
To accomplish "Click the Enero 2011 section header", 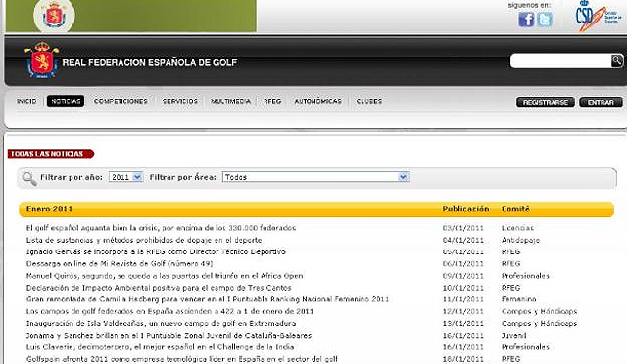I will (x=49, y=209).
